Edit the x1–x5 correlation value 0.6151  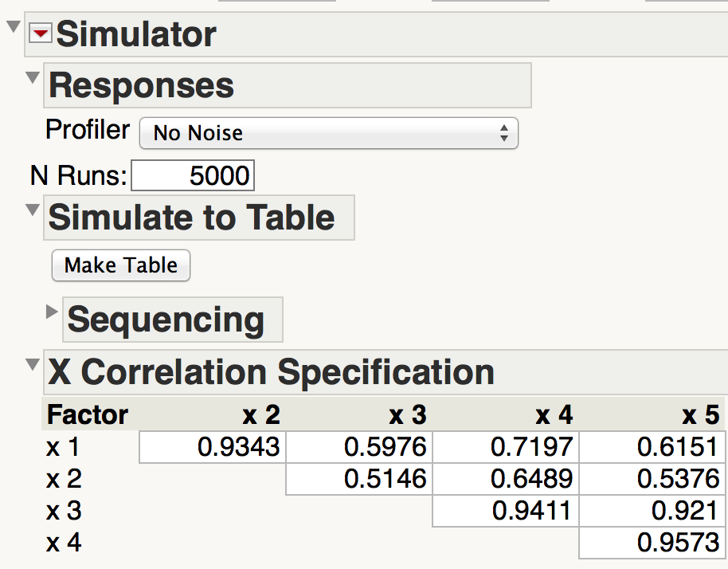[652, 447]
